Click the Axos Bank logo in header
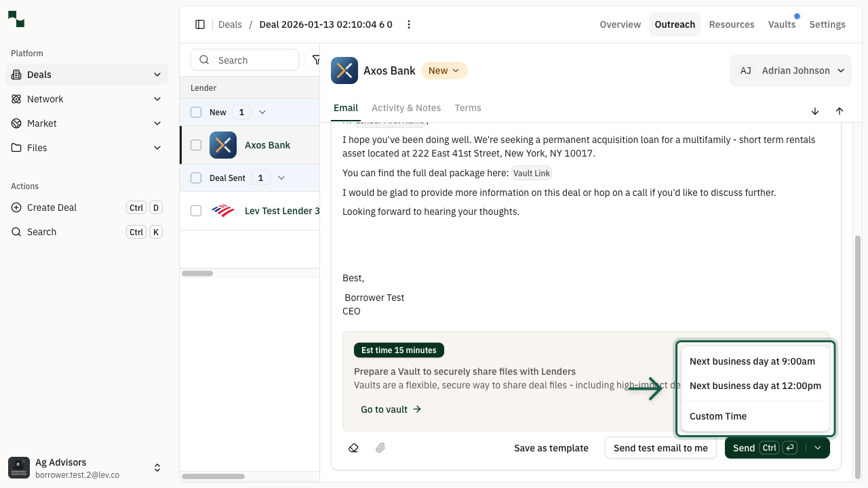 (344, 70)
